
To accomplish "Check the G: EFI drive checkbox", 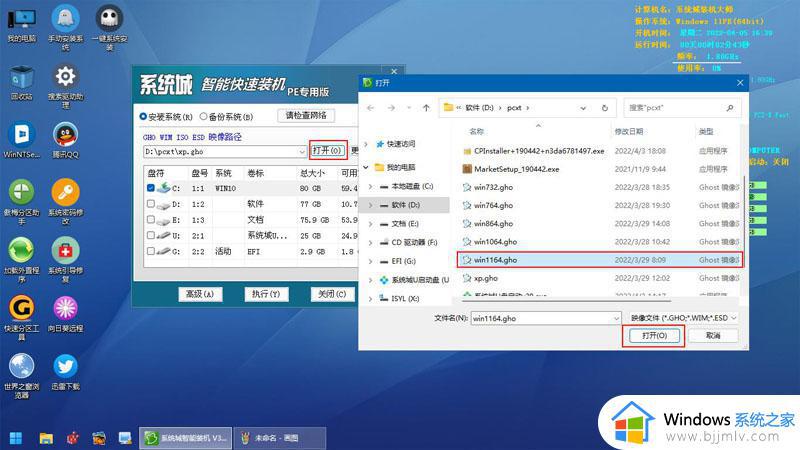I will click(x=151, y=251).
